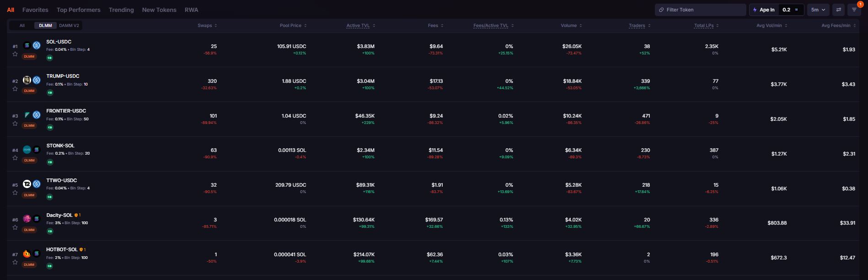Click the Ape In amount field showing 0.2
Viewport: 868px width, 280px height.
pos(791,10)
